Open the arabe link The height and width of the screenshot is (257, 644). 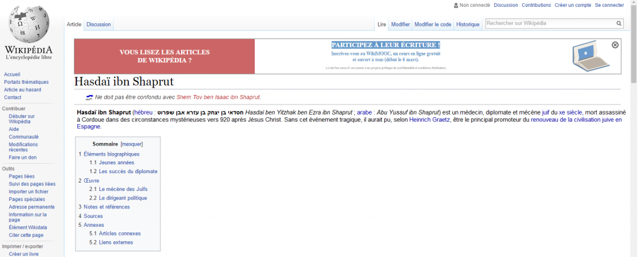coord(364,112)
